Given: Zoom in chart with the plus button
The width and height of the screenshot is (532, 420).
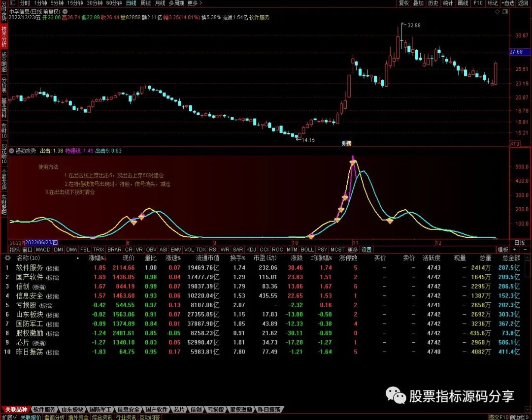Looking at the screenshot, I should point(515,250).
